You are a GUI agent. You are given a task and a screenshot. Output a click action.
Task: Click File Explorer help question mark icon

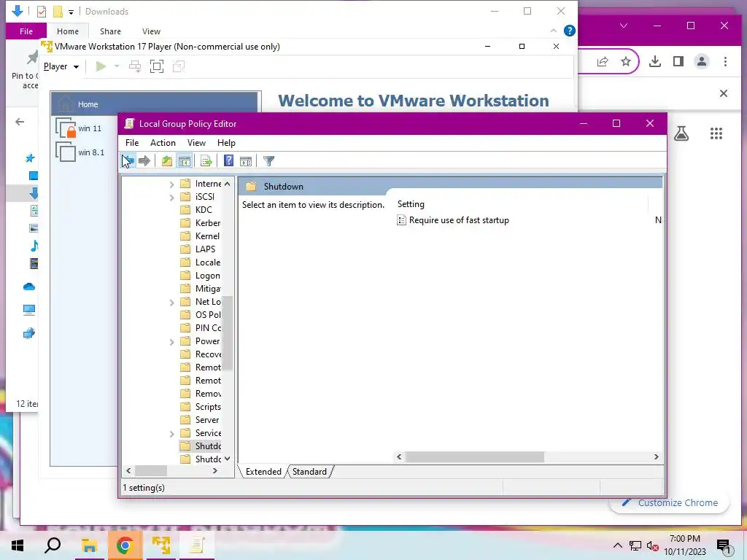point(569,31)
